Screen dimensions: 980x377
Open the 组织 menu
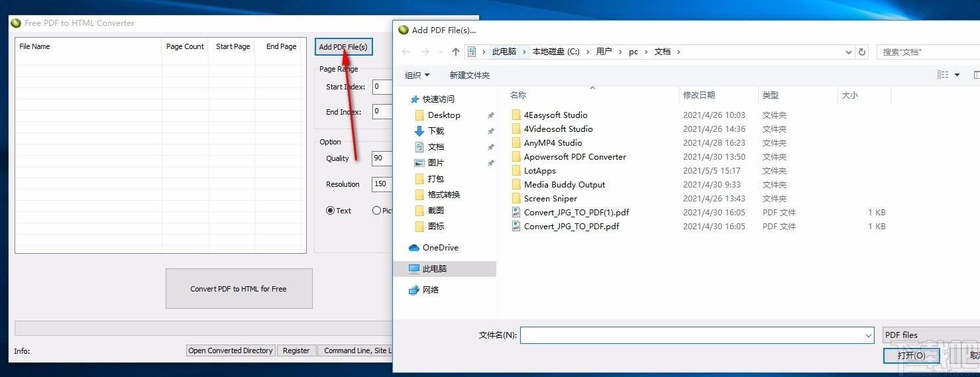pyautogui.click(x=417, y=75)
